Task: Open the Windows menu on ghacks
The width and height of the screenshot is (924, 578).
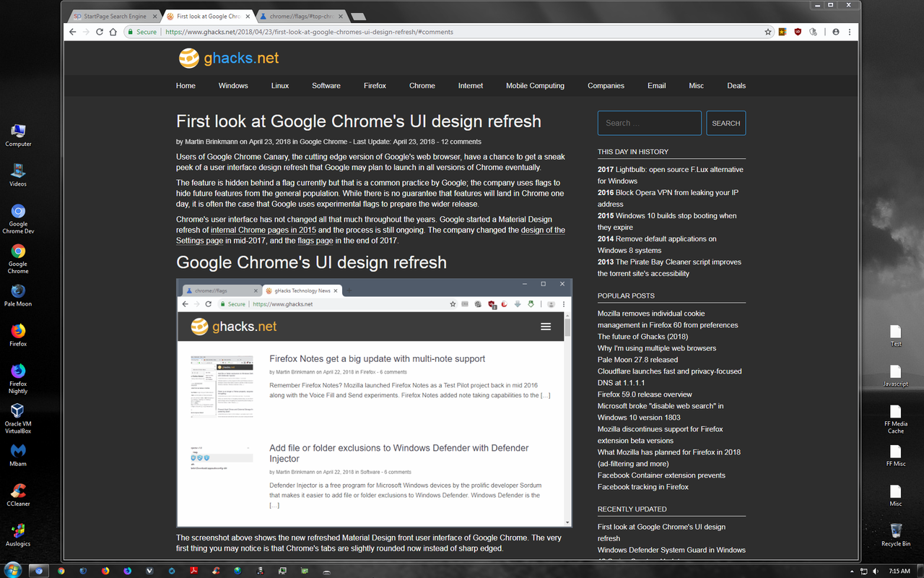Action: coord(233,85)
